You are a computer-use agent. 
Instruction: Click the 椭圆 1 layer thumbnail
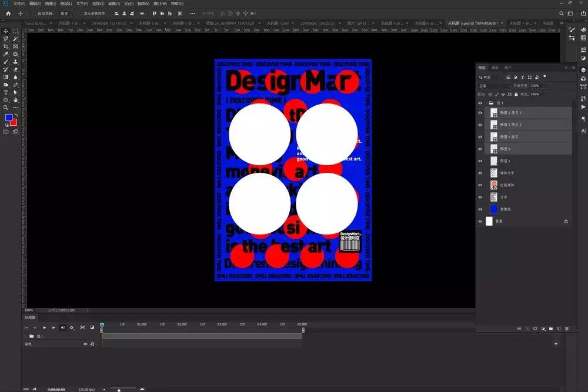point(494,149)
